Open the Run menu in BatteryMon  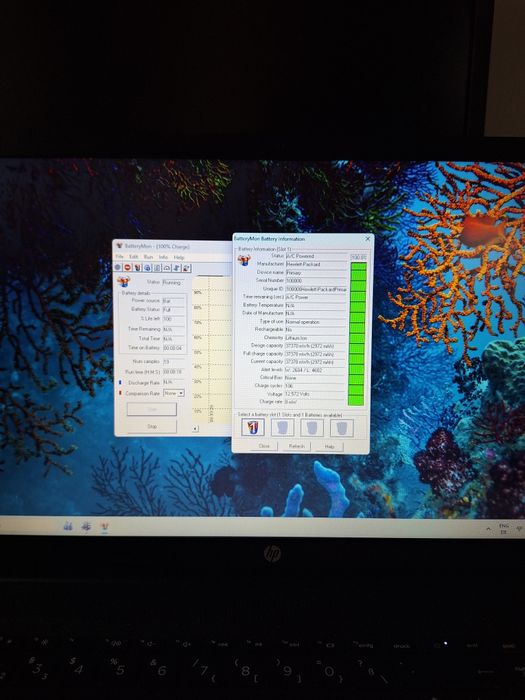coord(148,257)
